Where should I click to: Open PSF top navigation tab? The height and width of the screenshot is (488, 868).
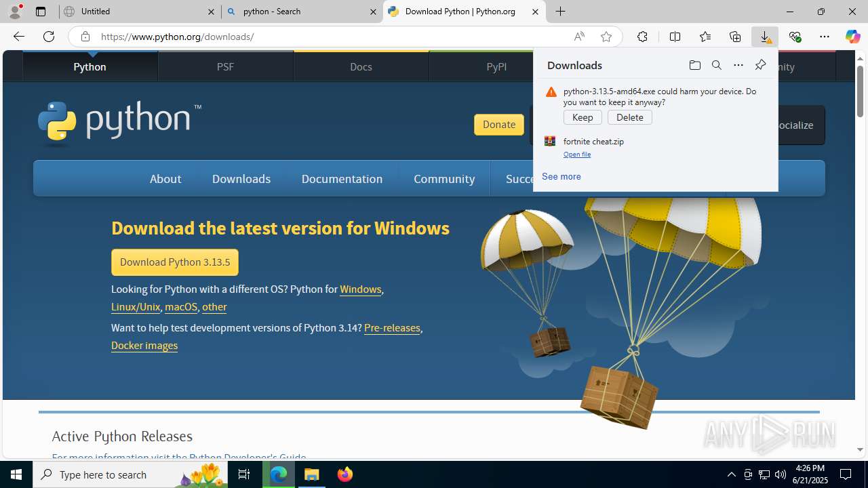coord(225,66)
